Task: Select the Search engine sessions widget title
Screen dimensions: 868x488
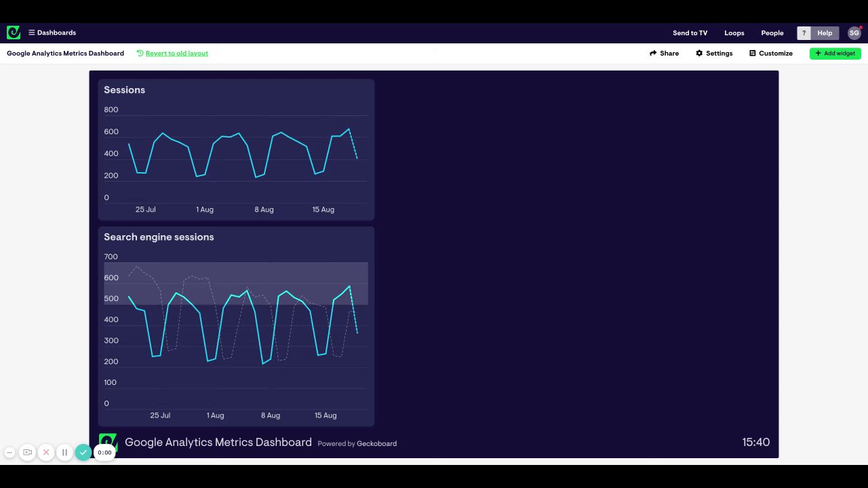Action: (159, 237)
